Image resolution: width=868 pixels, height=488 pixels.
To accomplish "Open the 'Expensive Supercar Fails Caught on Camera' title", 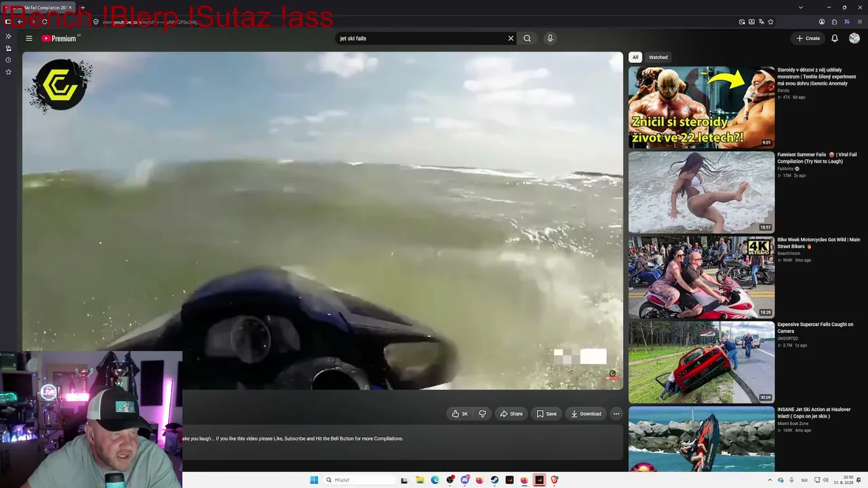I will click(x=815, y=328).
